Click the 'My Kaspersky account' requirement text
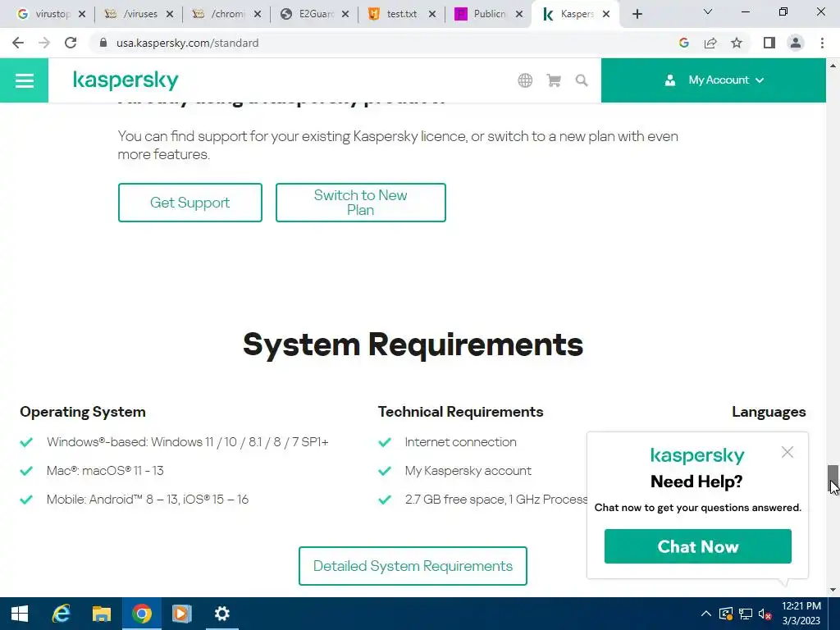This screenshot has width=840, height=630. click(468, 471)
